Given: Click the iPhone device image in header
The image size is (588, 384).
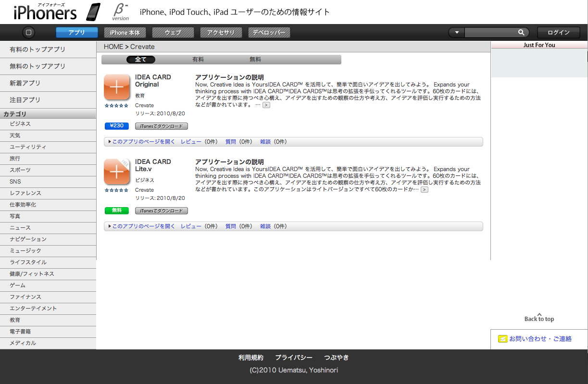Looking at the screenshot, I should 94,12.
